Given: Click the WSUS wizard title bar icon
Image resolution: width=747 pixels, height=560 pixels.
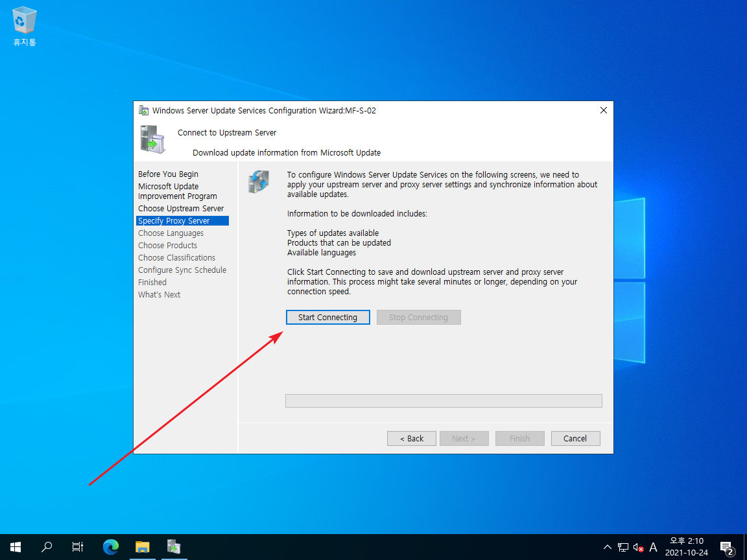Looking at the screenshot, I should (x=143, y=110).
